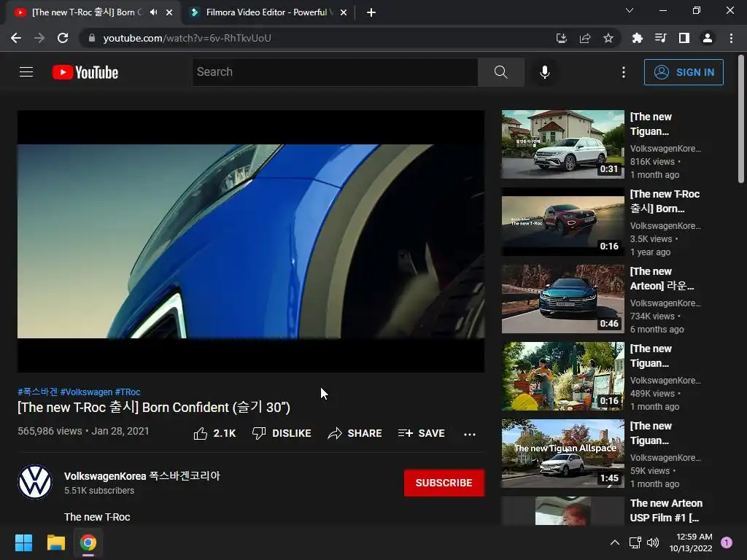The width and height of the screenshot is (747, 560).
Task: Click Chrome icon in taskbar
Action: tap(88, 542)
